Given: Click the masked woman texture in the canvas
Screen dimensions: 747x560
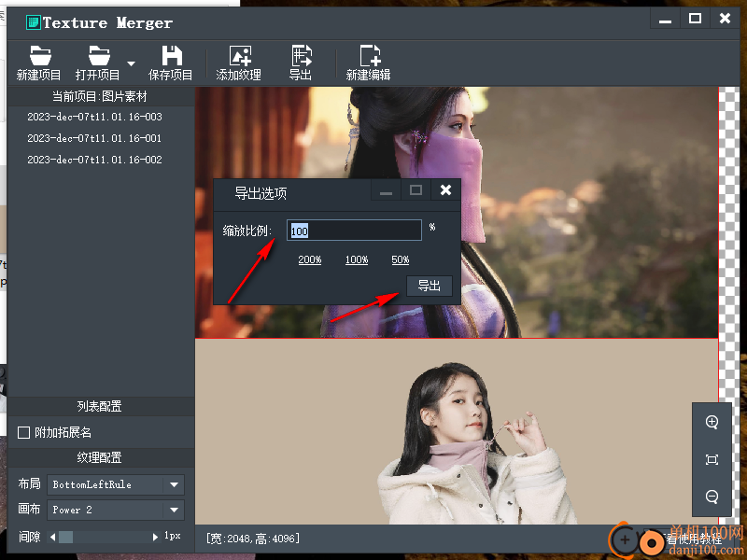Looking at the screenshot, I should (457, 213).
